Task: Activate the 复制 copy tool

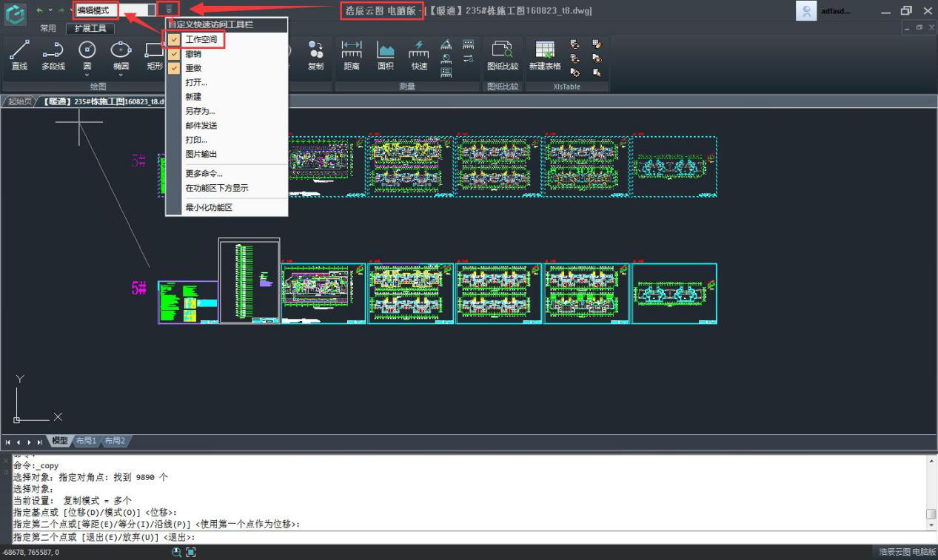Action: click(315, 55)
